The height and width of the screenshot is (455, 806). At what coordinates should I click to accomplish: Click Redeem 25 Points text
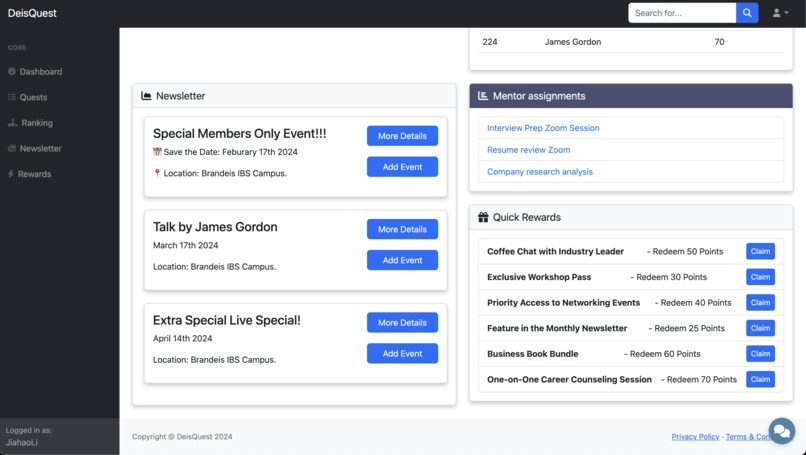pyautogui.click(x=689, y=328)
